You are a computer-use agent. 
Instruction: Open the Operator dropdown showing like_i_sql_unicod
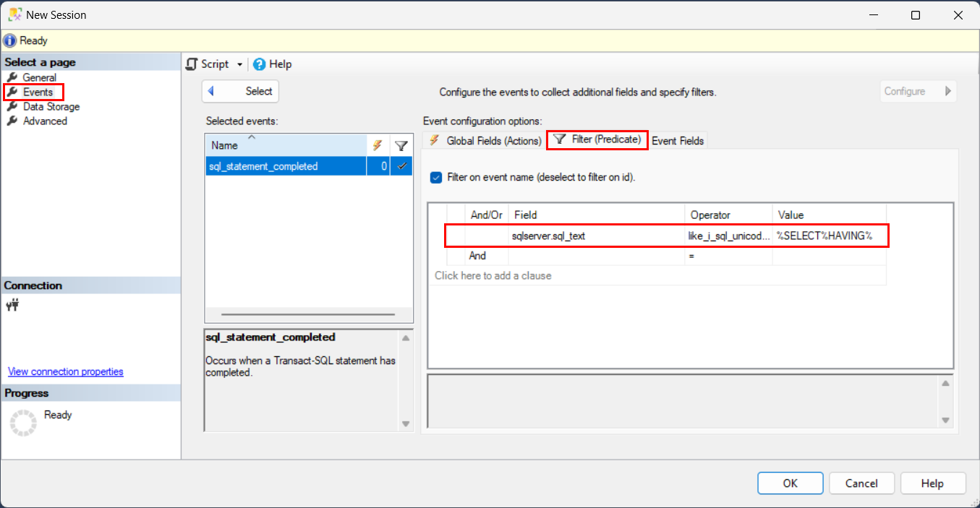[x=727, y=235]
